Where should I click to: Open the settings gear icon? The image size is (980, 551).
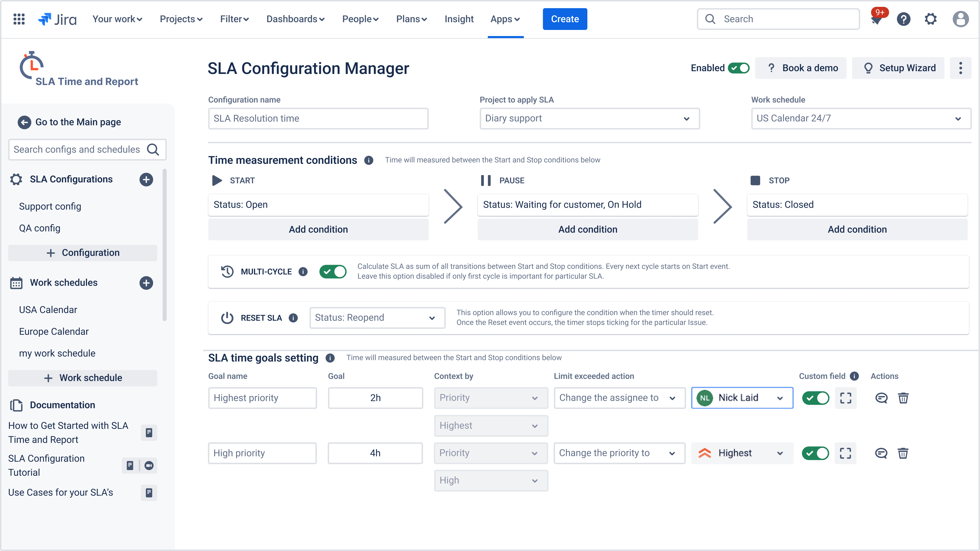931,19
